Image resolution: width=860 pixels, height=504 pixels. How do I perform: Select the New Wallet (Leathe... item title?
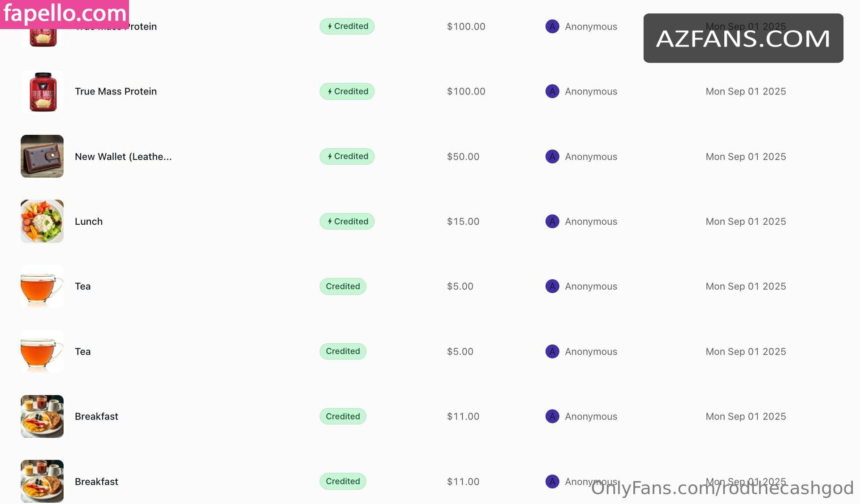point(123,156)
